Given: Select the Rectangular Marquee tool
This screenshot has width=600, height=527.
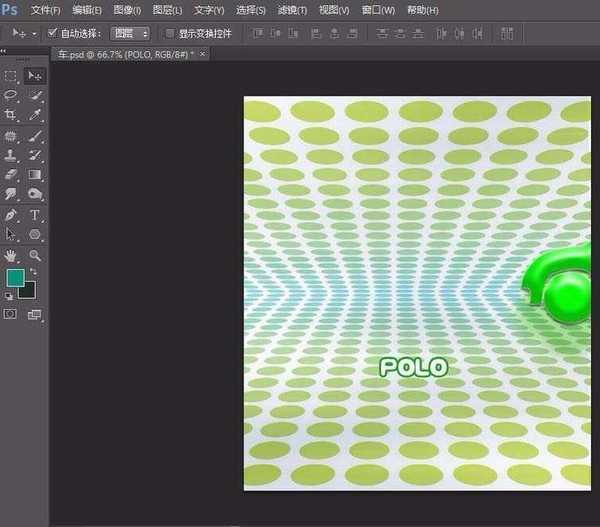Looking at the screenshot, I should pyautogui.click(x=11, y=76).
